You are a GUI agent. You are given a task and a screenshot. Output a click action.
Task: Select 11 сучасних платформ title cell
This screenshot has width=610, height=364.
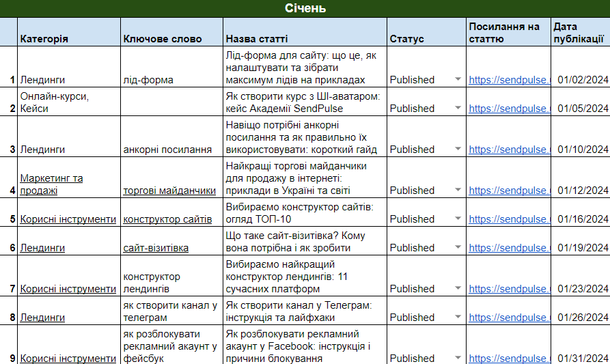point(305,276)
